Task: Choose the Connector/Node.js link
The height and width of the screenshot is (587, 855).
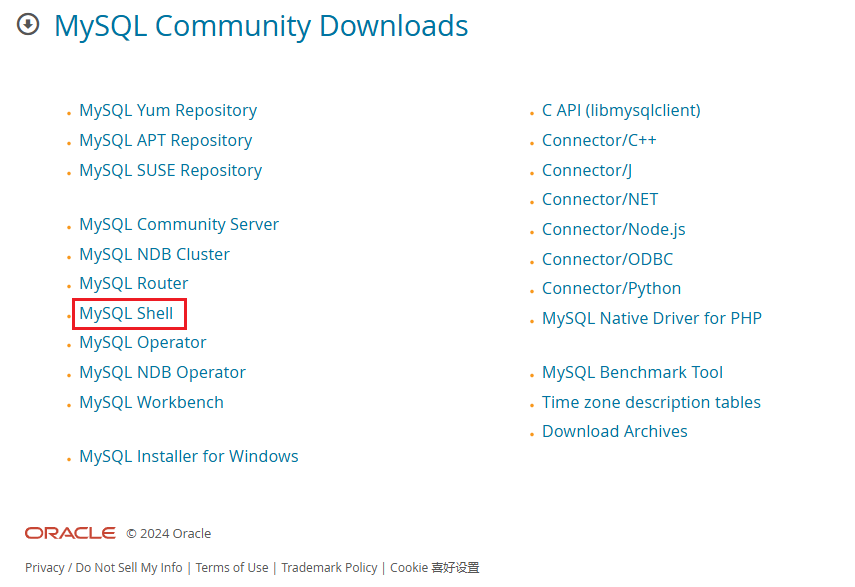Action: (613, 229)
